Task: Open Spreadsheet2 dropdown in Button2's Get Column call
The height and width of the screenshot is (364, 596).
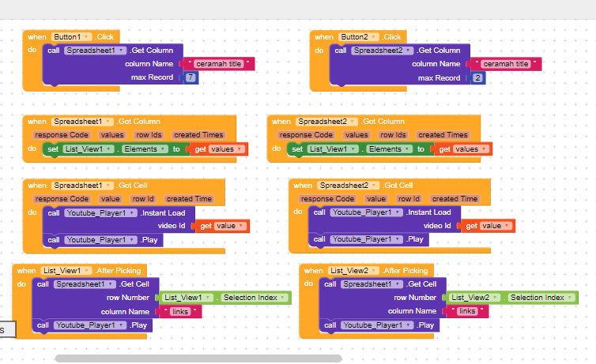Action: coord(400,51)
